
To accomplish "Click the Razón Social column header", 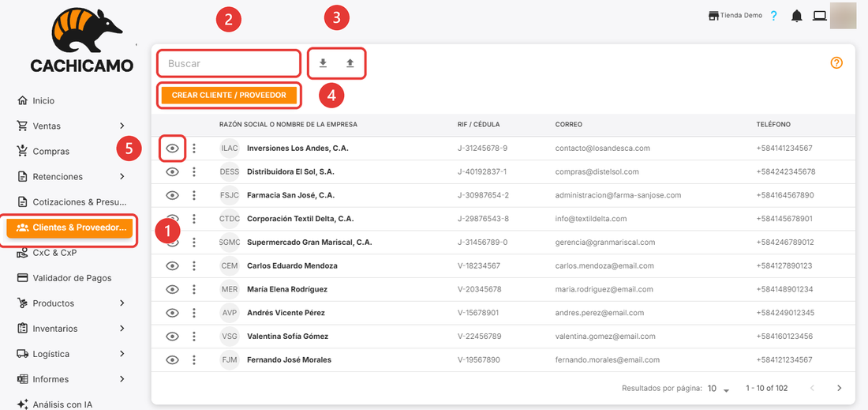I will [x=288, y=124].
